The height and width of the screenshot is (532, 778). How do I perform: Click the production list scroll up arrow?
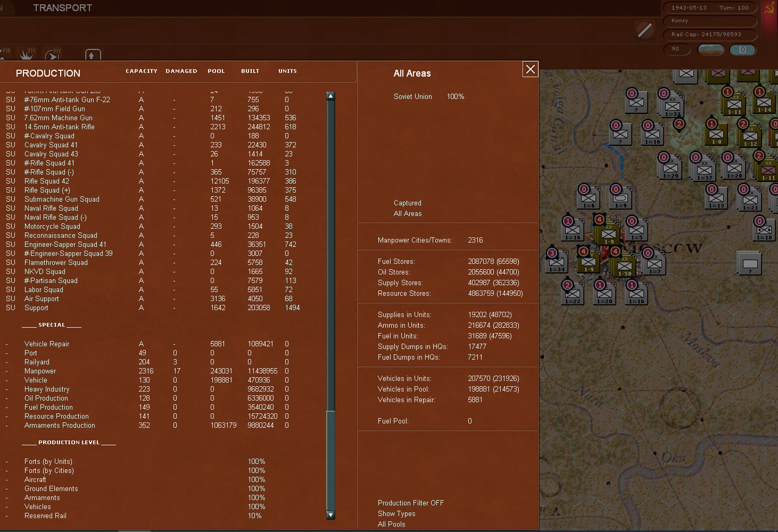[330, 96]
